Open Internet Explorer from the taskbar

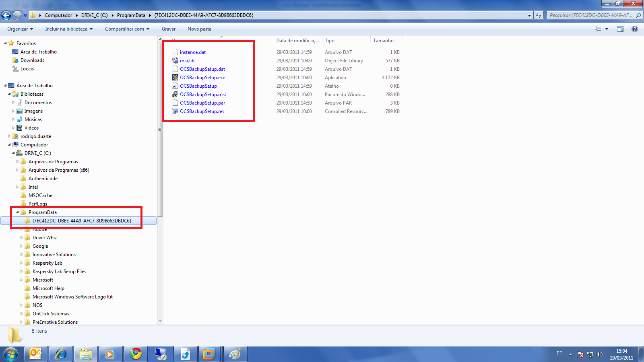[x=61, y=354]
